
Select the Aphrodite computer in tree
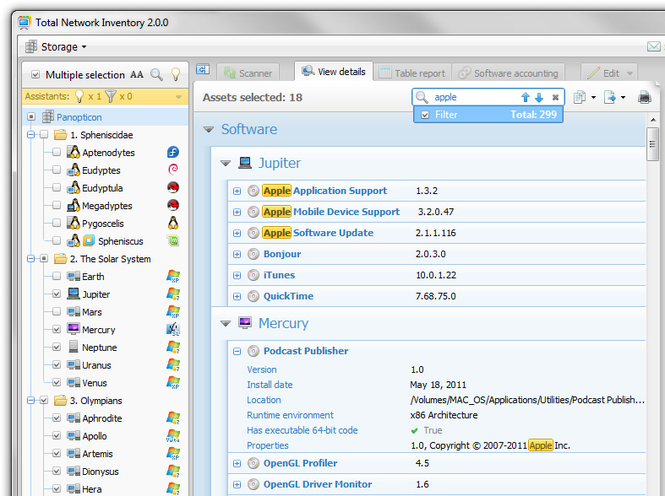pos(102,418)
